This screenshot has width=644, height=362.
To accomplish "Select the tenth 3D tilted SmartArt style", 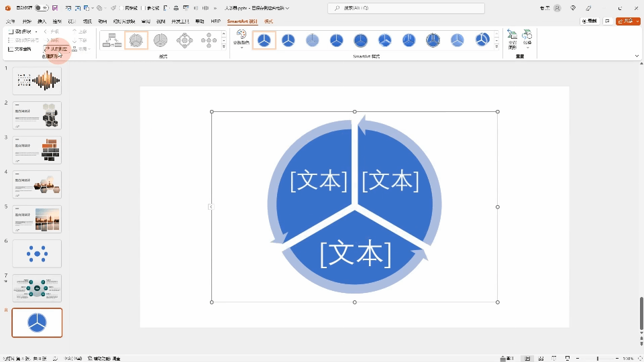I will [x=482, y=40].
